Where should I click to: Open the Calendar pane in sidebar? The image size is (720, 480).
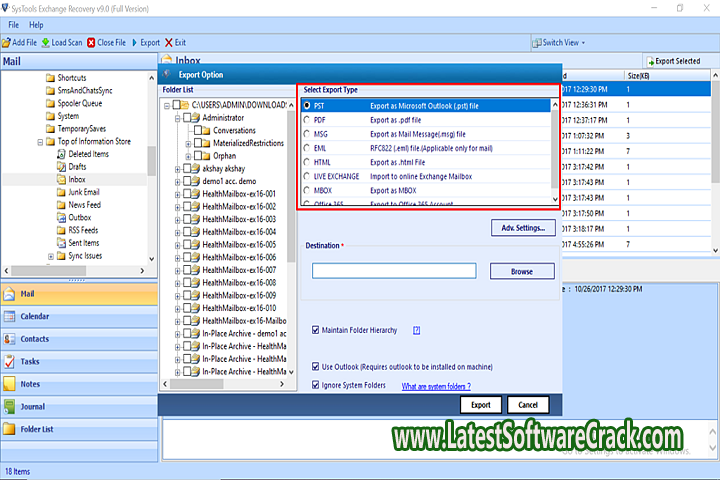click(x=35, y=316)
